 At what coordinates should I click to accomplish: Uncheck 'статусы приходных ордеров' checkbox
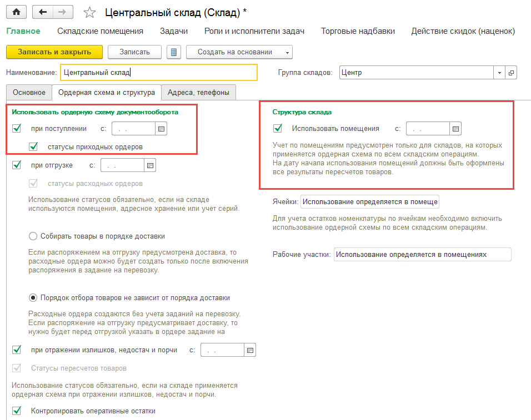(x=33, y=146)
